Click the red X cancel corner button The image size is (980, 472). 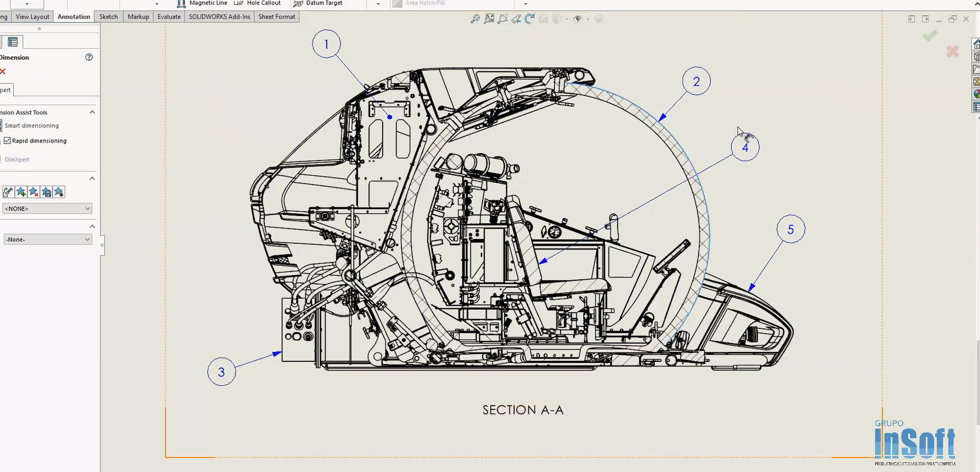[x=953, y=52]
